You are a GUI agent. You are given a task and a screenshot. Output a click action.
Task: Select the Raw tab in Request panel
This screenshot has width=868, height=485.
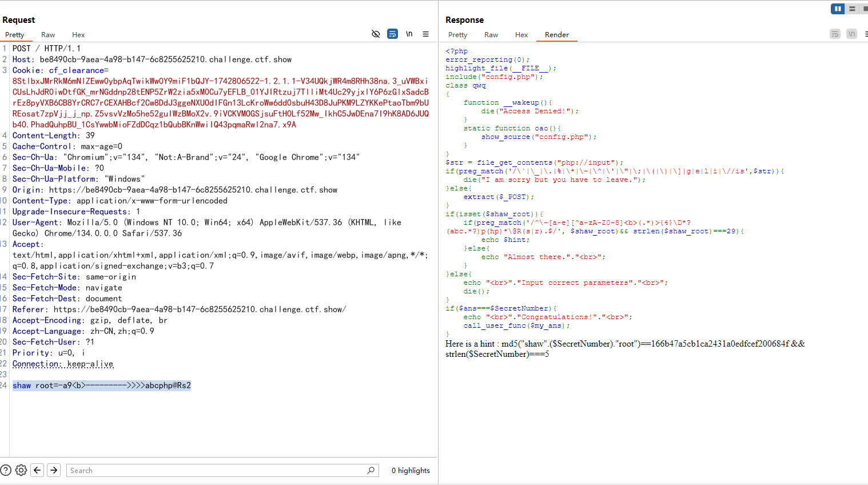point(48,35)
